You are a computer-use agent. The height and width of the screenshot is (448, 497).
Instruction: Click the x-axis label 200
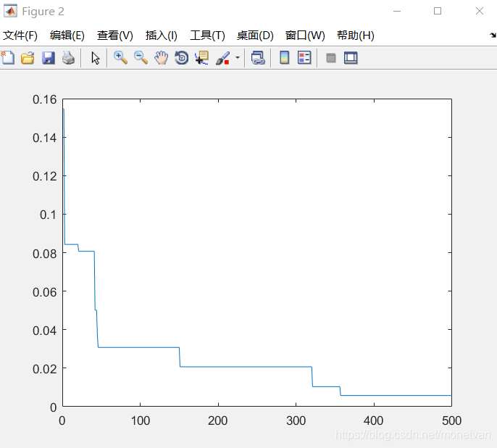(218, 420)
